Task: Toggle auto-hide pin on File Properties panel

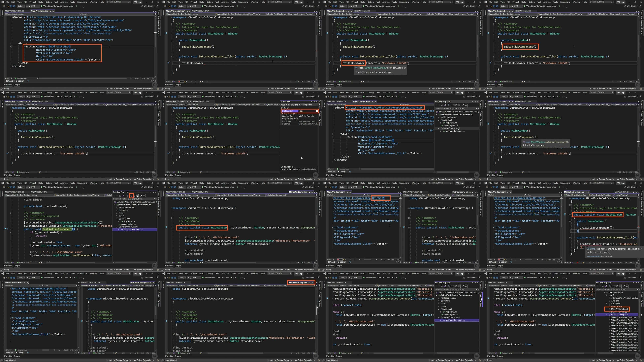Action: 314,102
